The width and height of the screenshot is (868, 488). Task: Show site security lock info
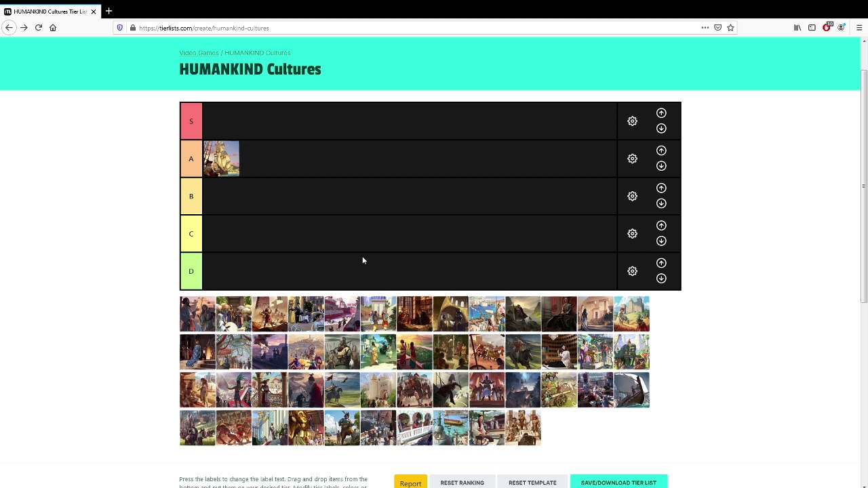click(132, 28)
